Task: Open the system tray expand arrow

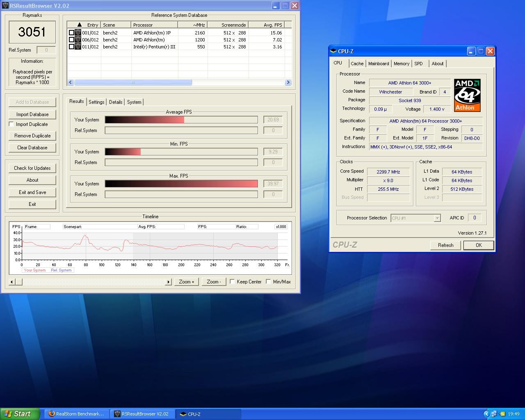Action: (486, 414)
